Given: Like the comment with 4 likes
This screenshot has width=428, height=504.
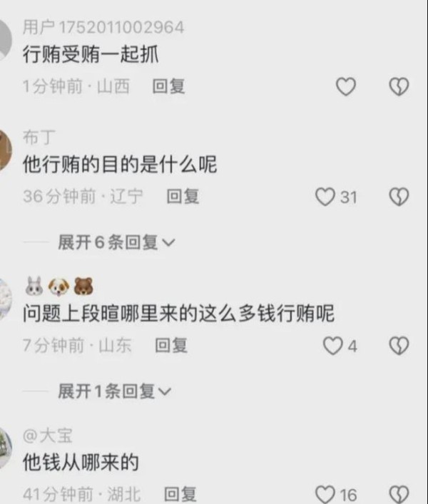Looking at the screenshot, I should 333,346.
